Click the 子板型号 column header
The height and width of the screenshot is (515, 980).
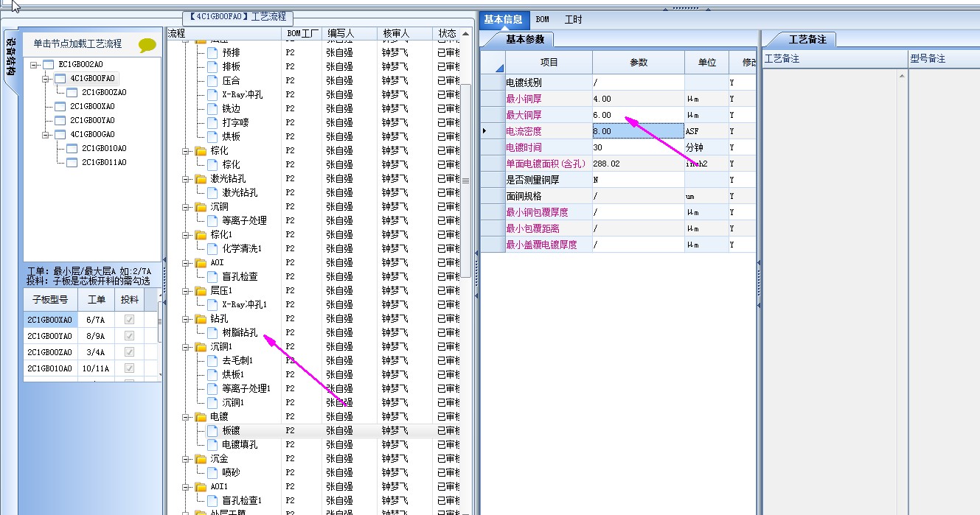(x=49, y=300)
